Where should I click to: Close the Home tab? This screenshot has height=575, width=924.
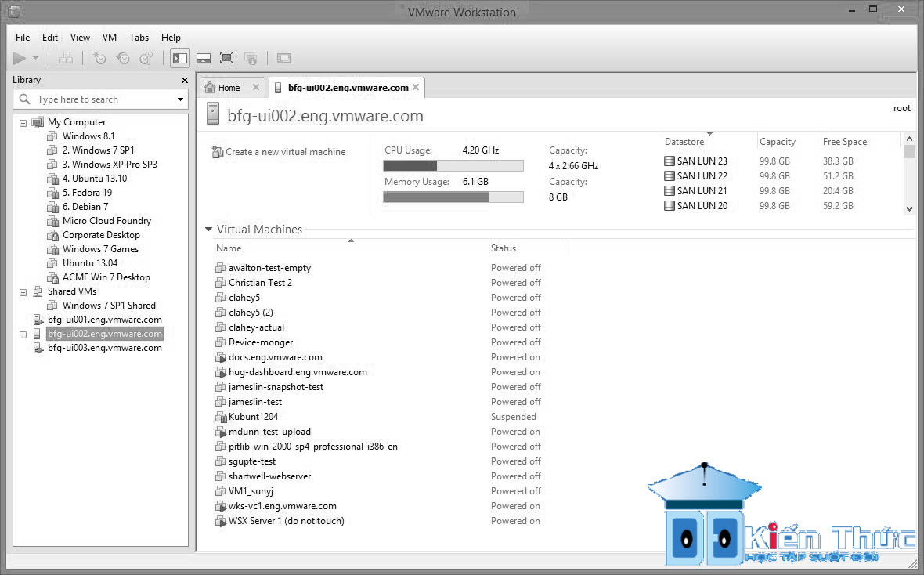(x=256, y=87)
